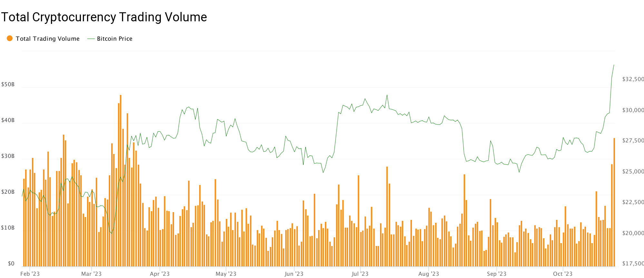Image resolution: width=644 pixels, height=278 pixels.
Task: Click the May '23 axis tick label
Action: [x=226, y=274]
